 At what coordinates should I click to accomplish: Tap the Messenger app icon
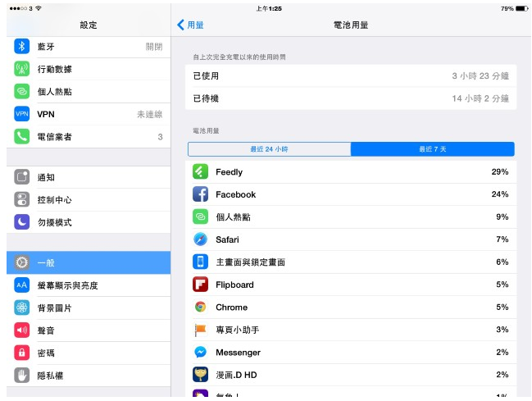pyautogui.click(x=200, y=352)
